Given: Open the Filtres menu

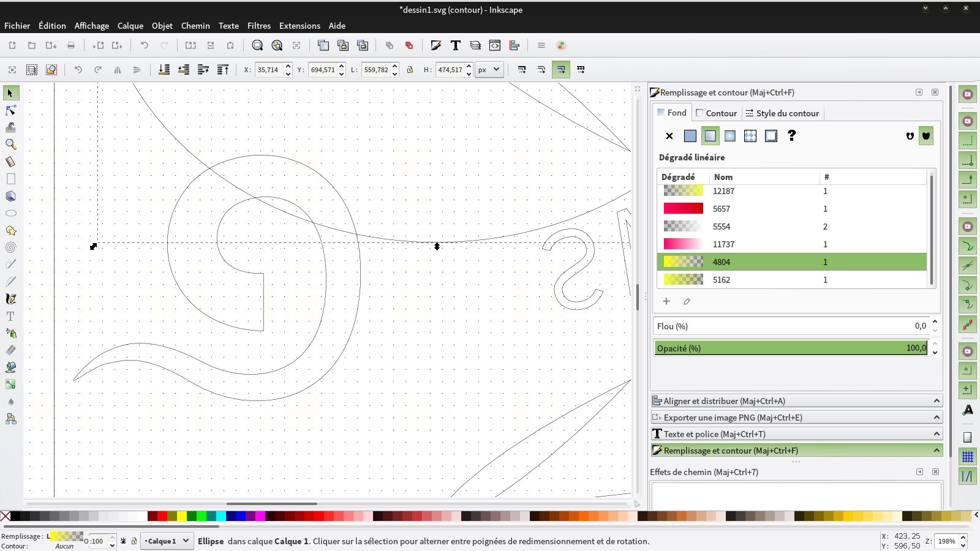Looking at the screenshot, I should point(258,26).
